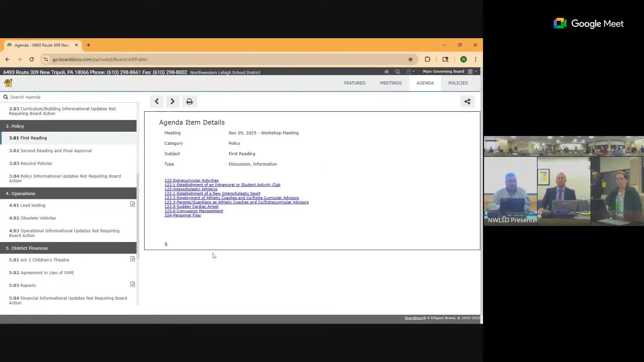
Task: Open the POLICIES tab
Action: (458, 83)
